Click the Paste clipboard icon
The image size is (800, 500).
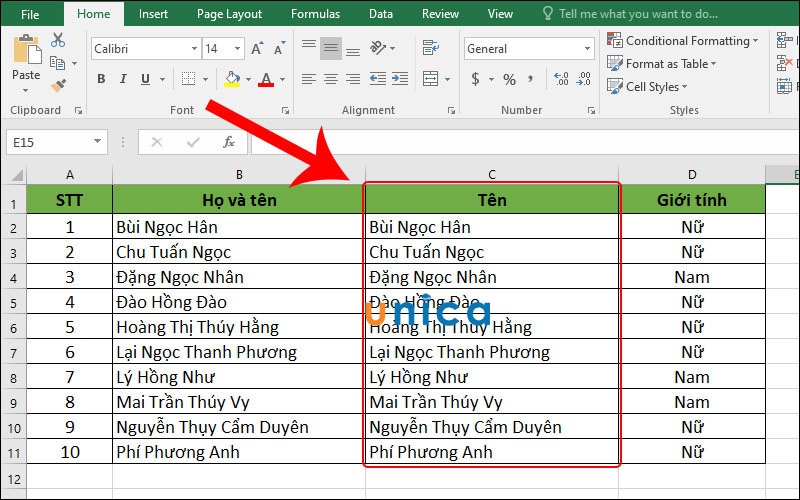pos(27,51)
